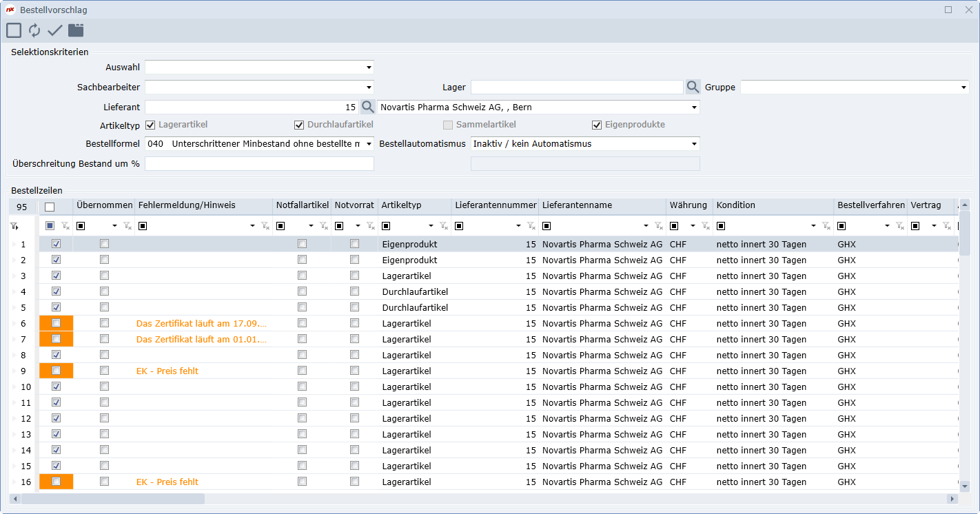Toggle the Lagerartikel checkbox
The height and width of the screenshot is (514, 980).
pyautogui.click(x=150, y=125)
